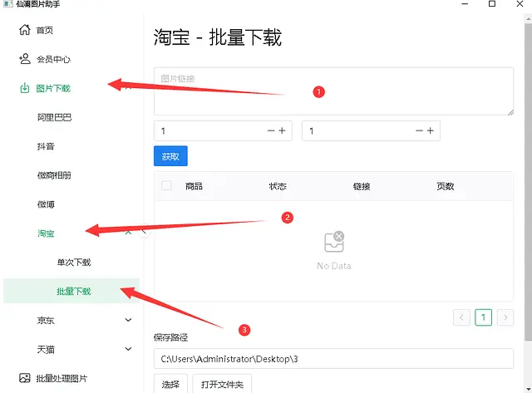The width and height of the screenshot is (532, 393).
Task: Select the 微博 menu item
Action: [46, 204]
